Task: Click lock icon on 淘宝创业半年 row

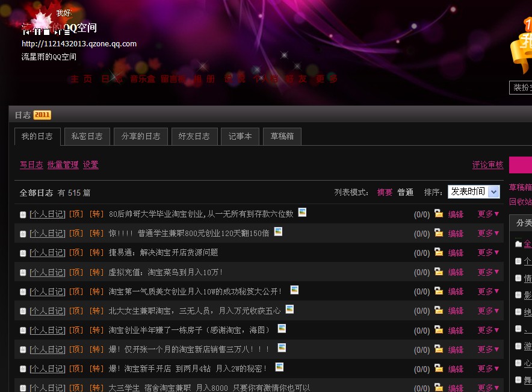Action: (439, 329)
